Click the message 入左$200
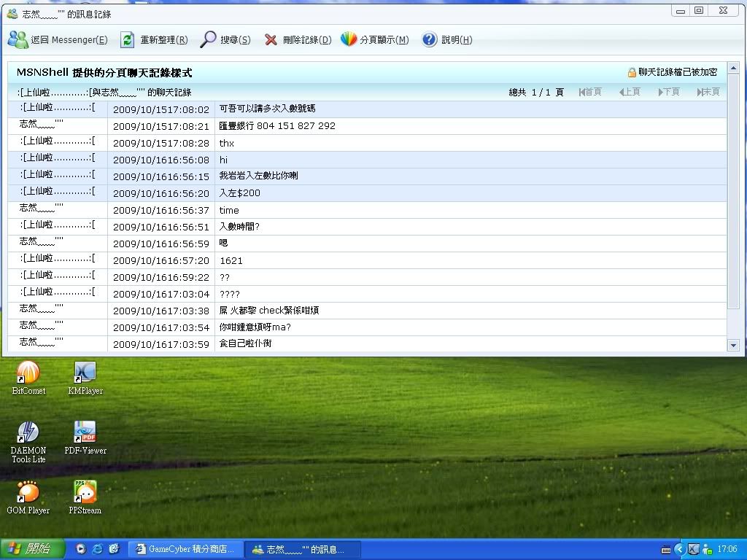747x560 pixels. 239,192
